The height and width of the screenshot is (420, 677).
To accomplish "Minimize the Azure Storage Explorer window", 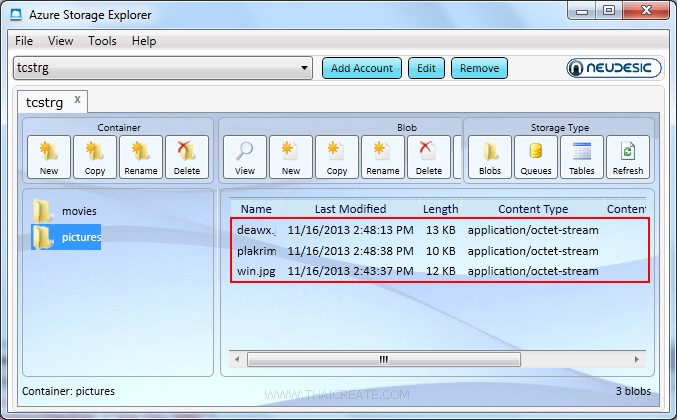I will pyautogui.click(x=582, y=10).
